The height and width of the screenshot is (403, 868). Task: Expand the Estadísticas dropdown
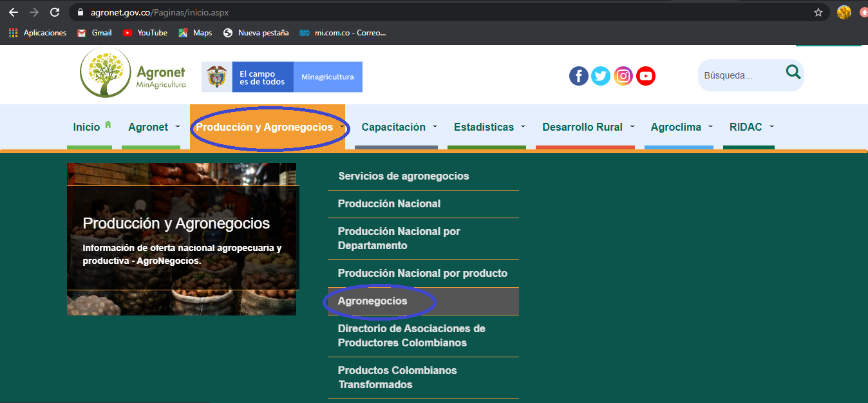[x=484, y=127]
